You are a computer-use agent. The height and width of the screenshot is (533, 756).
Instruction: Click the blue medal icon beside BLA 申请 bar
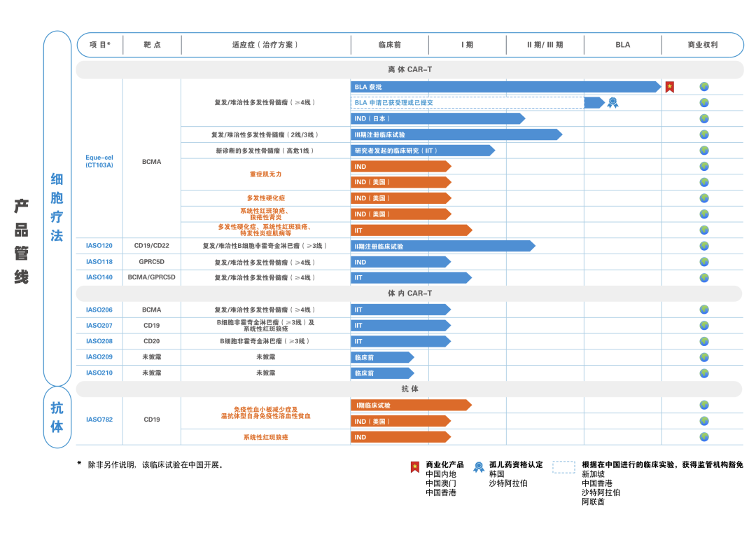pyautogui.click(x=612, y=103)
